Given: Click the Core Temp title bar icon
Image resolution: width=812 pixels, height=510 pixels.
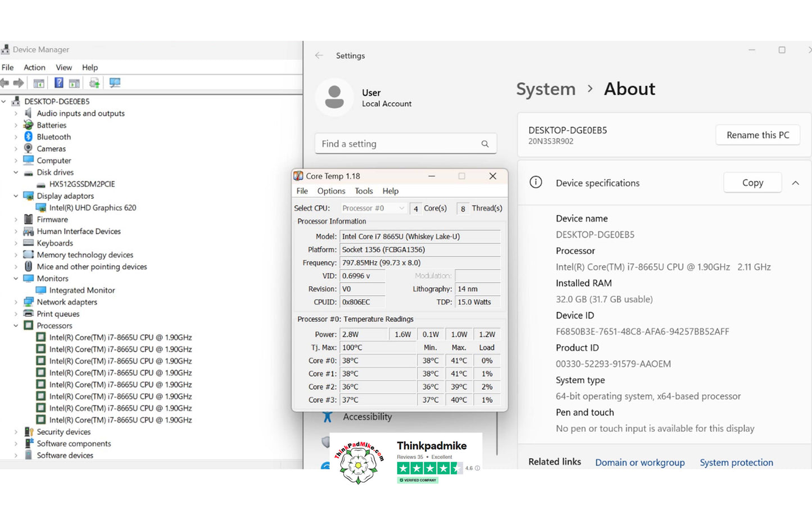Looking at the screenshot, I should 298,176.
